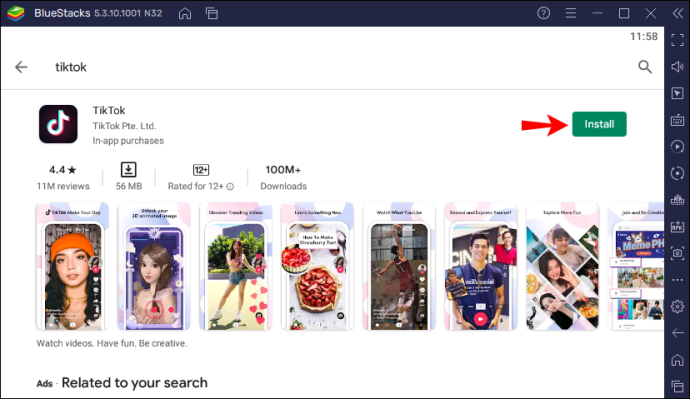The image size is (690, 399).
Task: Expand more sidebar options with three dots
Action: click(677, 280)
